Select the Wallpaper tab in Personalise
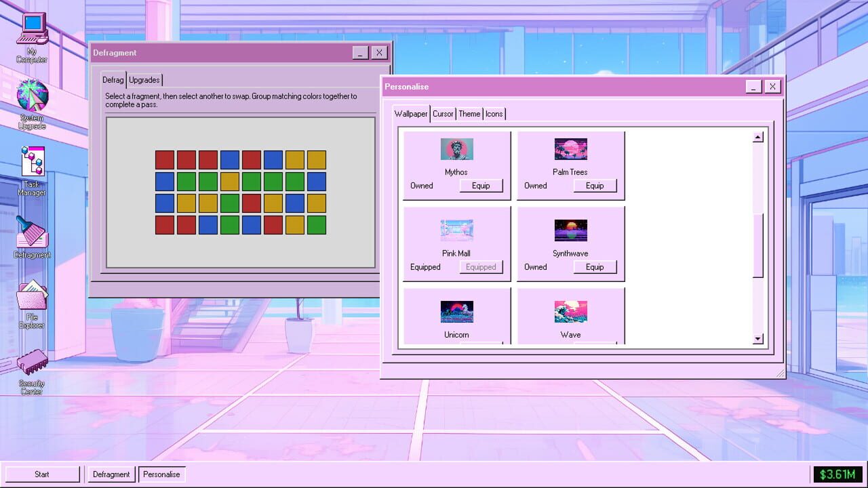 coord(411,114)
